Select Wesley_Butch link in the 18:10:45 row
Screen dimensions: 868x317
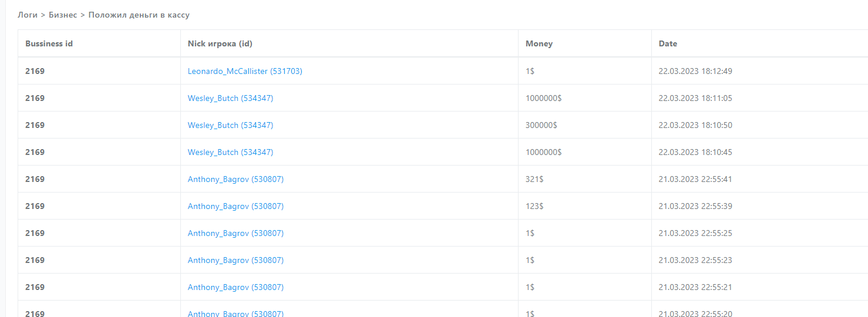click(230, 152)
